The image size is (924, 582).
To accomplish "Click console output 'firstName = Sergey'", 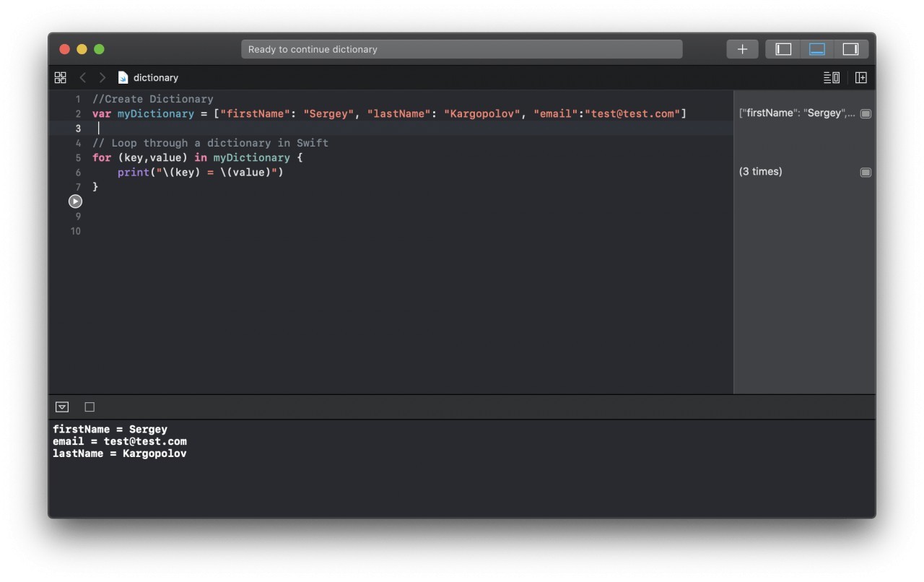I will pos(110,429).
